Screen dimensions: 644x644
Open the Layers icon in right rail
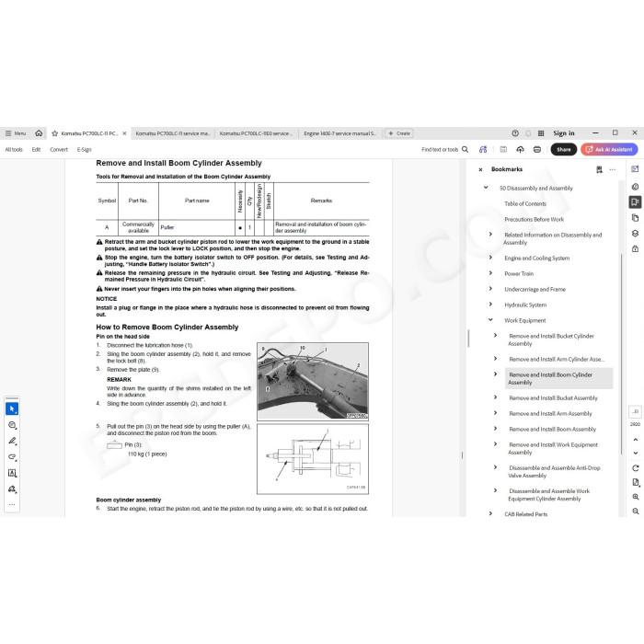[x=635, y=234]
